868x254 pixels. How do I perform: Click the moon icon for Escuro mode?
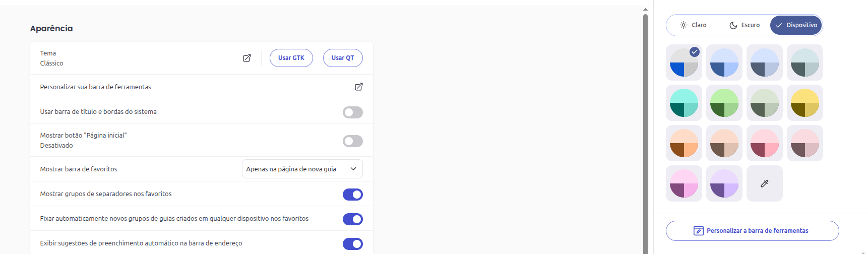pyautogui.click(x=733, y=25)
